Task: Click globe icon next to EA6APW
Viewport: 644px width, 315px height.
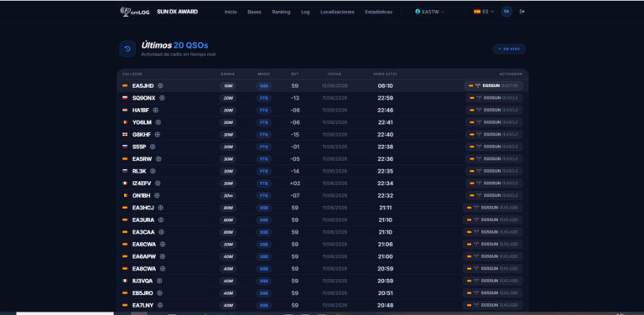Action: (x=163, y=256)
